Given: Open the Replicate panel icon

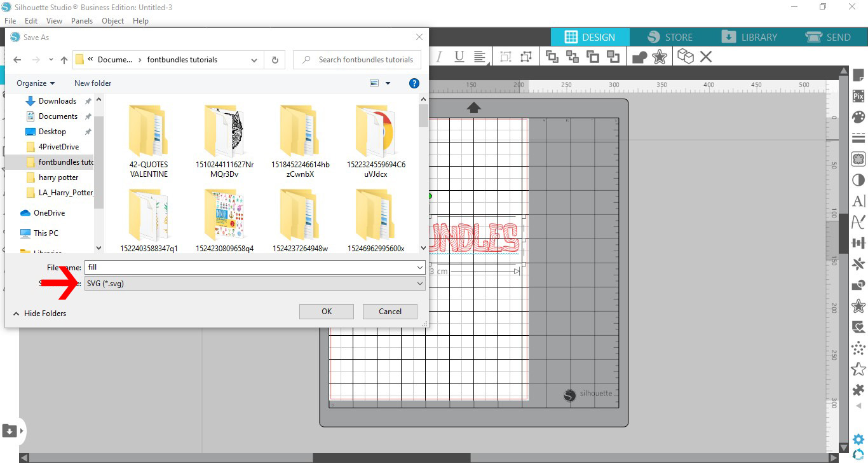Looking at the screenshot, I should (858, 264).
